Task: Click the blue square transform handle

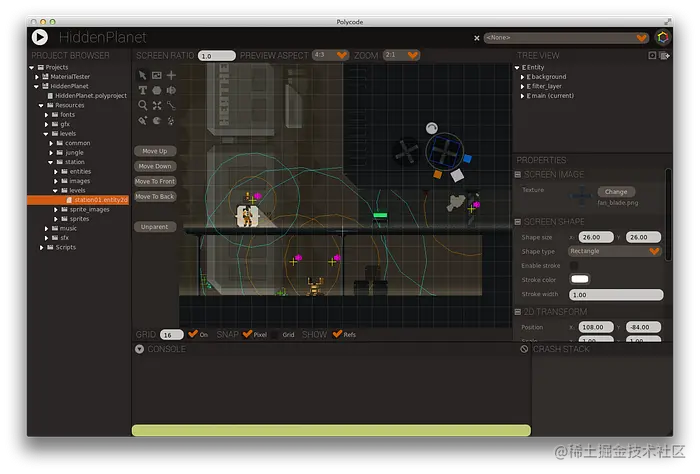Action: point(467,158)
